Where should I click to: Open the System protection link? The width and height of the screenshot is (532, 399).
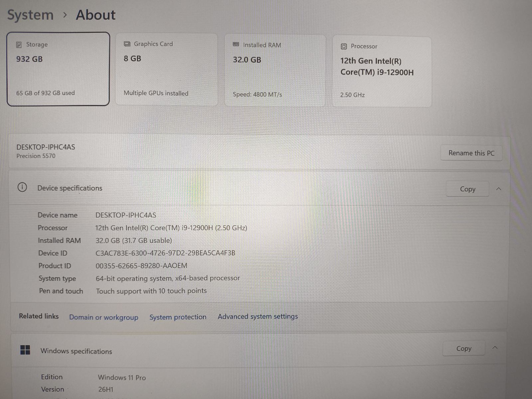pos(178,317)
